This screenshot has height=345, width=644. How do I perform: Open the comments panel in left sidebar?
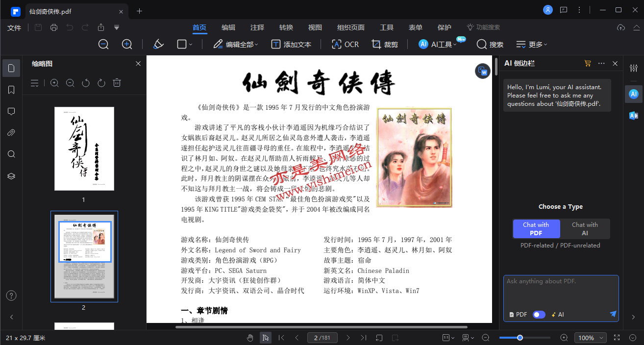point(11,111)
